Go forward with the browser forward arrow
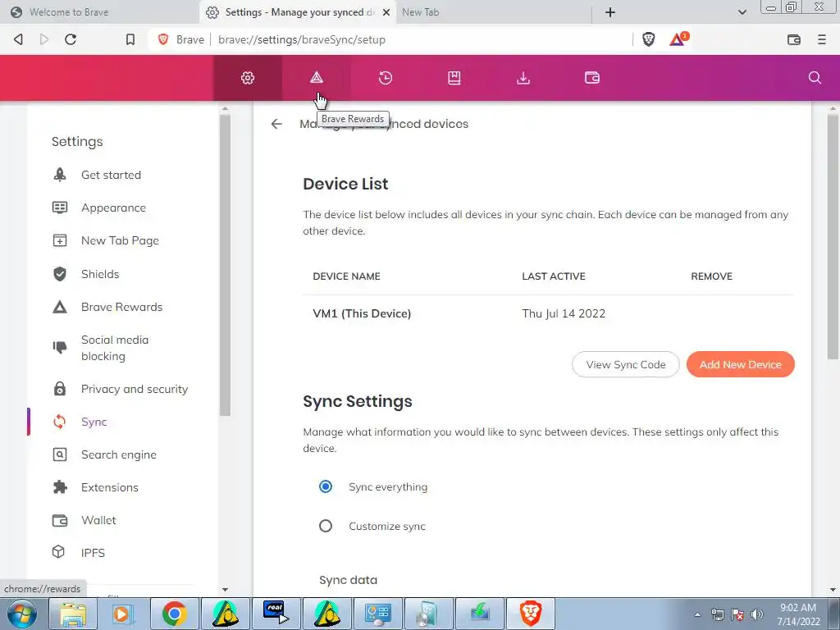Viewport: 840px width, 630px height. (44, 39)
